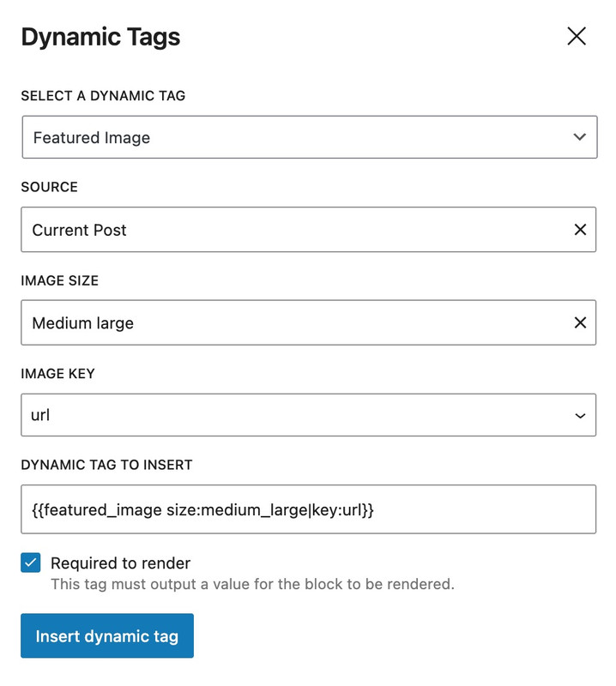Click the Medium large image size field
This screenshot has width=616, height=686.
pos(308,322)
